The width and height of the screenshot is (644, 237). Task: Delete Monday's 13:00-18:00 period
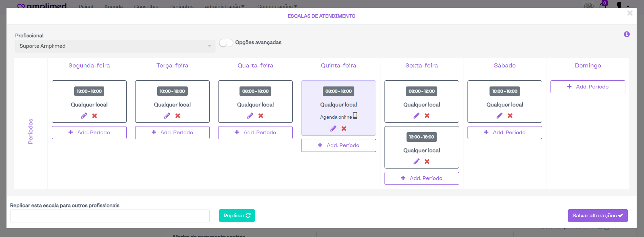95,116
